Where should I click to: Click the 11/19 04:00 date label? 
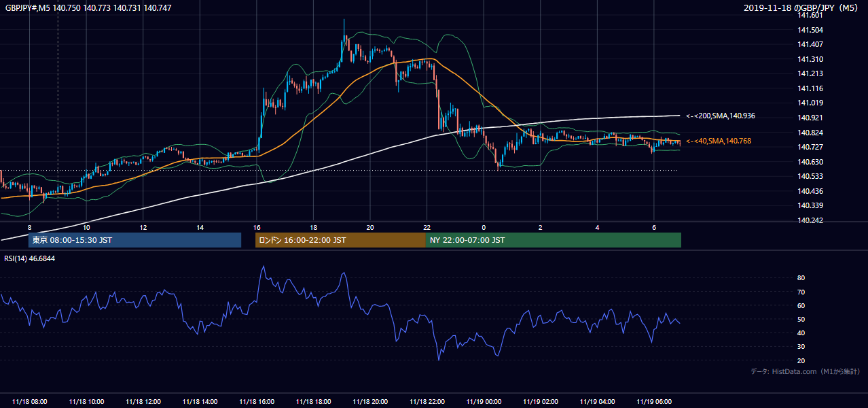pos(597,401)
